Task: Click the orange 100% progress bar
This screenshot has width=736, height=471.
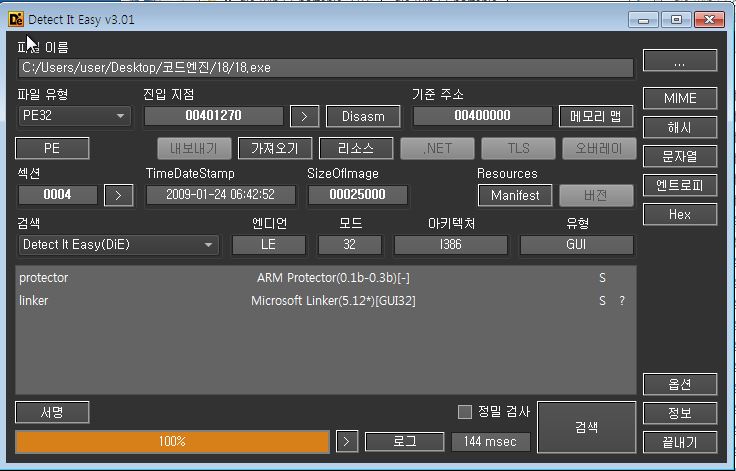Action: click(172, 441)
